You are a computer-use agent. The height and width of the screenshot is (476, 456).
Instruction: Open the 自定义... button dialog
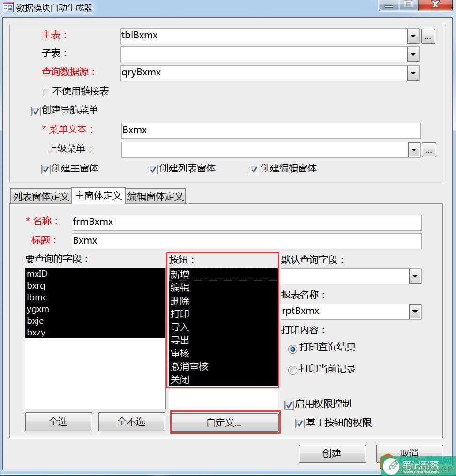pyautogui.click(x=224, y=422)
